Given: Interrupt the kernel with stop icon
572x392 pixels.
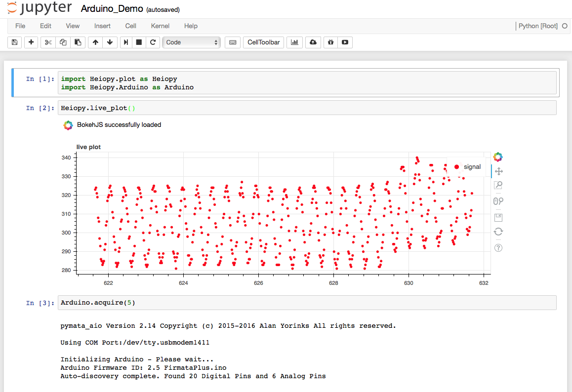Looking at the screenshot, I should point(139,42).
